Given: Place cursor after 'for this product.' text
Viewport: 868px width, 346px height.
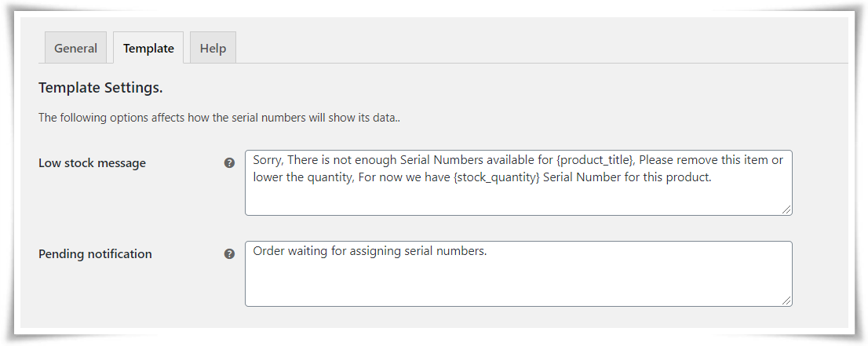Looking at the screenshot, I should 713,177.
